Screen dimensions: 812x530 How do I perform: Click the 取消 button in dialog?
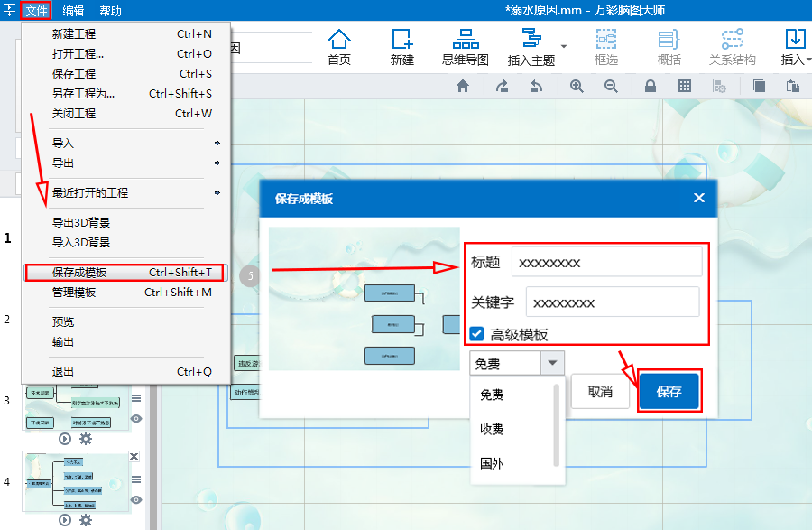(x=600, y=392)
